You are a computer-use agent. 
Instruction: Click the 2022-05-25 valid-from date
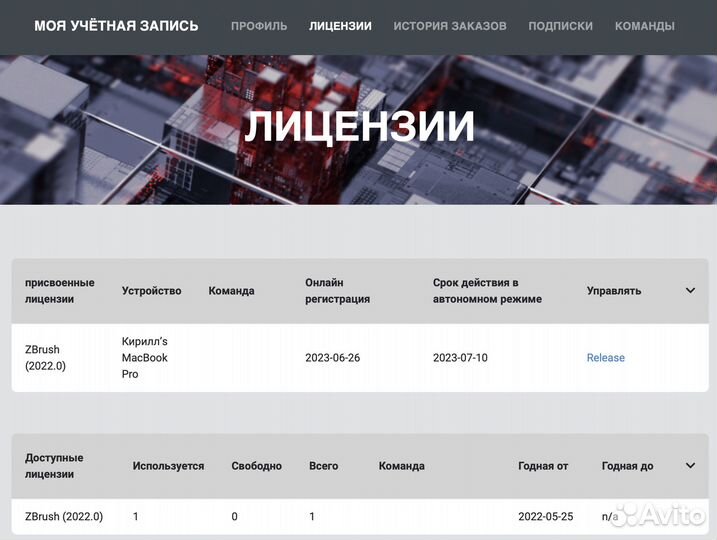click(544, 517)
